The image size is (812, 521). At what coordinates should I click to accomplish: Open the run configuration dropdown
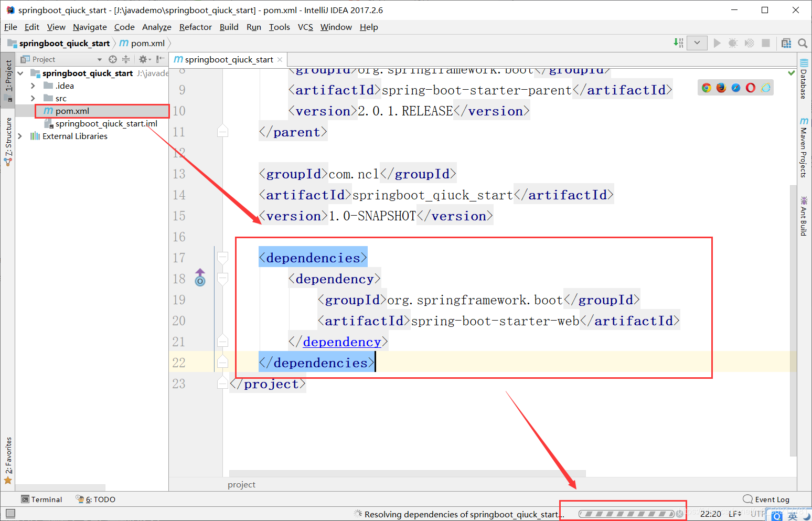click(697, 43)
